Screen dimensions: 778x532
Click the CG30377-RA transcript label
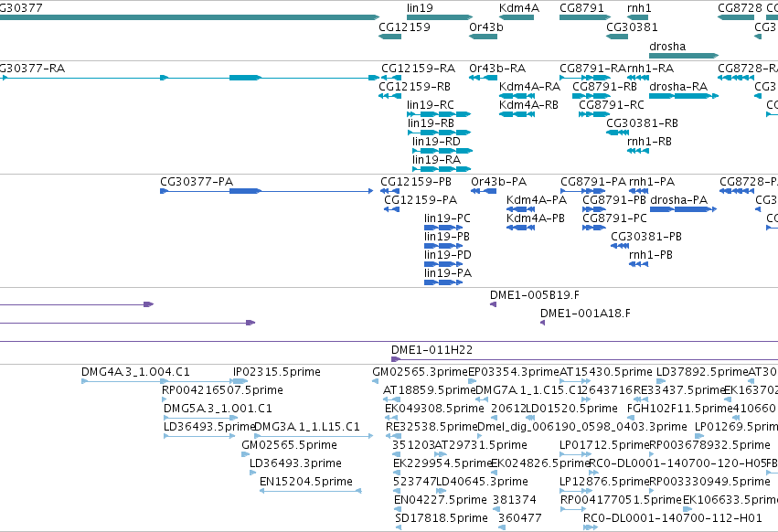point(32,68)
